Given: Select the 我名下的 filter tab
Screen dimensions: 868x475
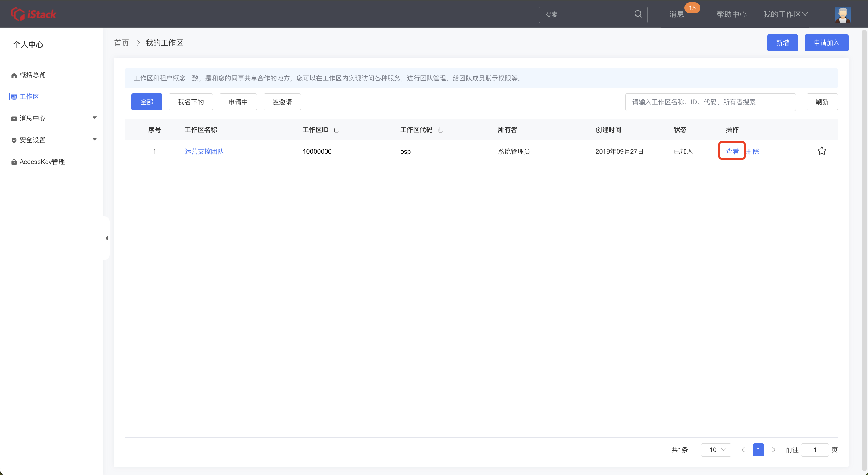Looking at the screenshot, I should point(191,102).
